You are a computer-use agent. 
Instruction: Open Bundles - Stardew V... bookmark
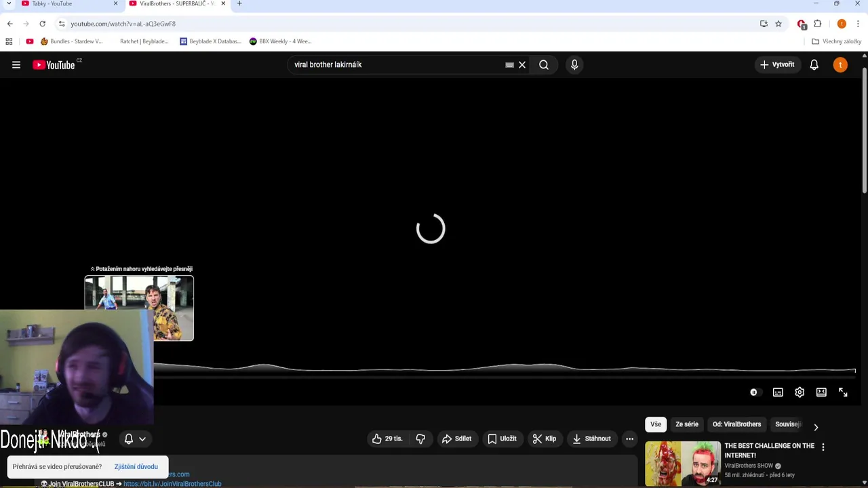(x=72, y=41)
